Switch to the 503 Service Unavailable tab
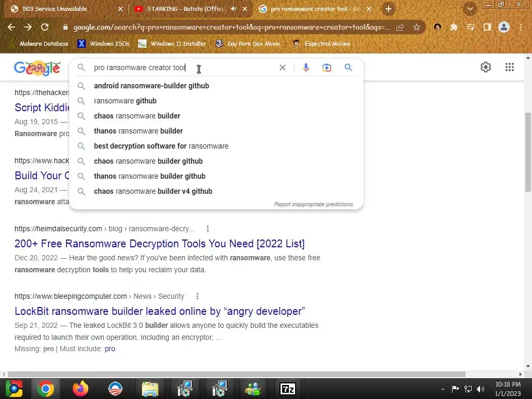 (x=64, y=9)
